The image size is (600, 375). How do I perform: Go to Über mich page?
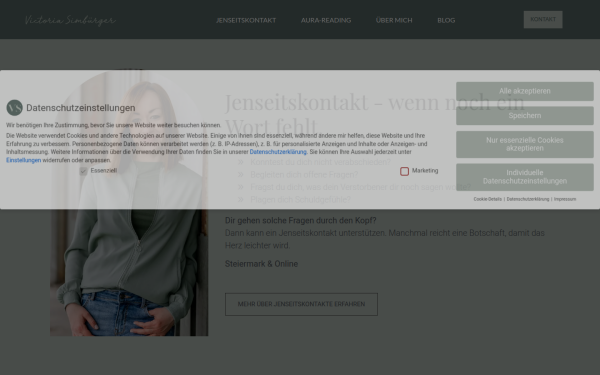pyautogui.click(x=394, y=20)
